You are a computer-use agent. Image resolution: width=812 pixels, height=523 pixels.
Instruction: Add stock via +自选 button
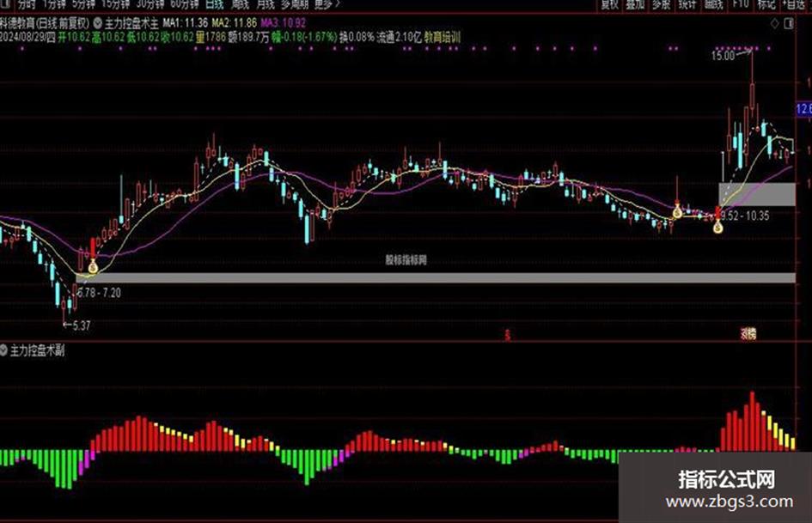[794, 4]
